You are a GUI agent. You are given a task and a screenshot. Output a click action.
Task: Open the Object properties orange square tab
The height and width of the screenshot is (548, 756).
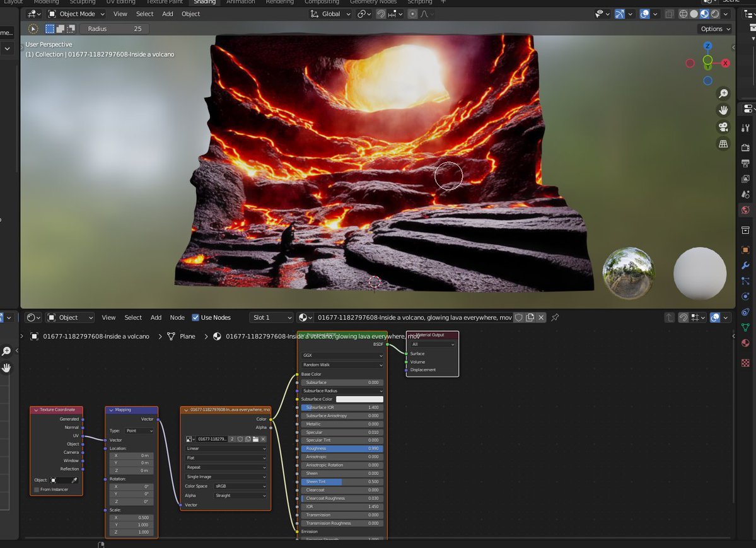point(745,249)
